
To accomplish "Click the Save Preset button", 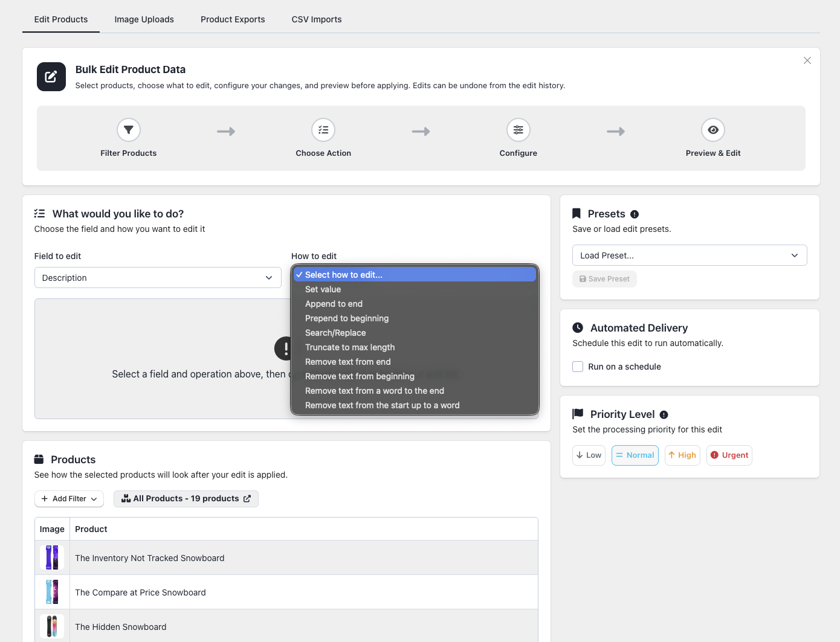I will [604, 279].
